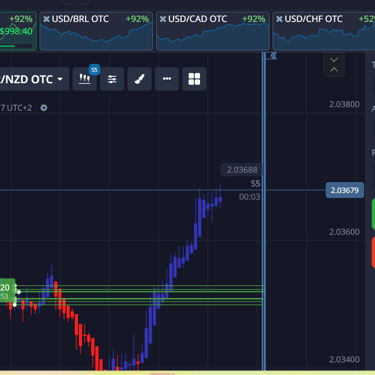Screen dimensions: 375x375
Task: Open the three-dots more options button
Action: pos(167,79)
